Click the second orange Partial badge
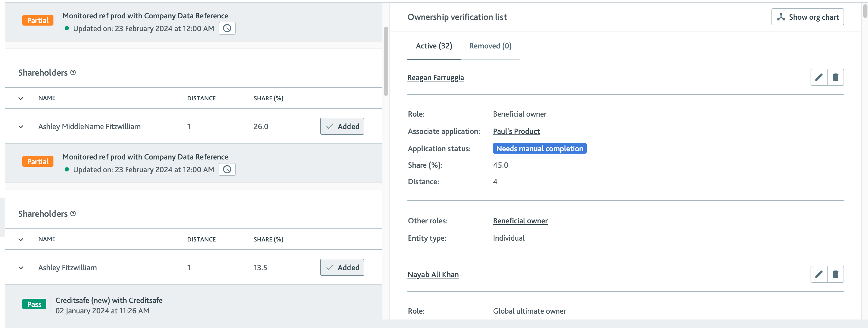 click(38, 162)
